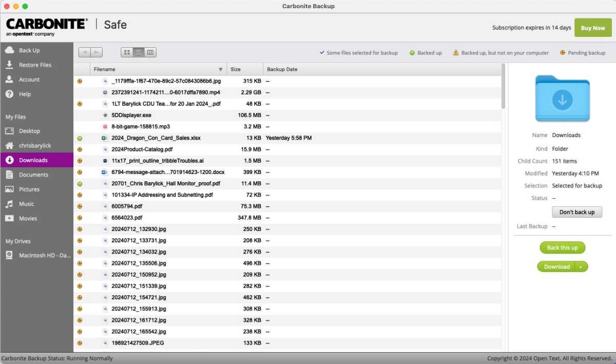Click the green Download button

556,267
